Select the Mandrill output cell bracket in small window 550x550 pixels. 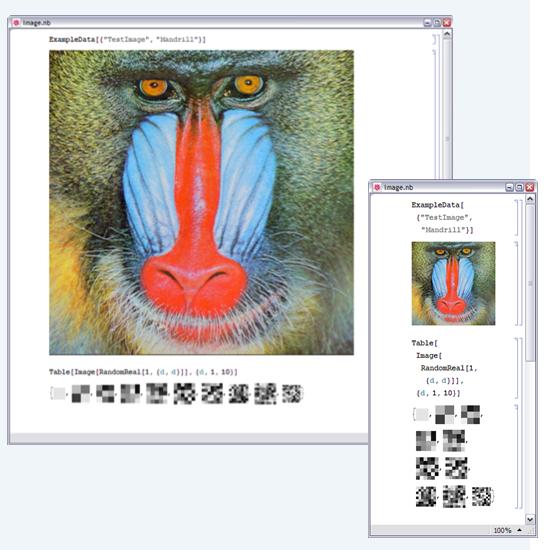[518, 283]
